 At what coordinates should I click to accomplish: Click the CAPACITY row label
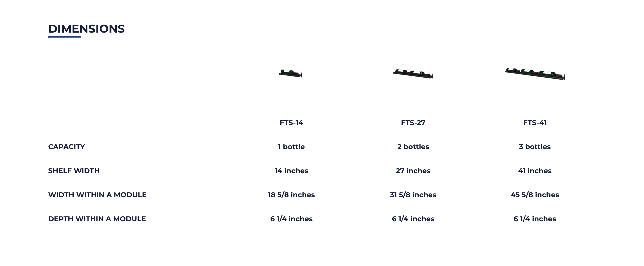[67, 147]
